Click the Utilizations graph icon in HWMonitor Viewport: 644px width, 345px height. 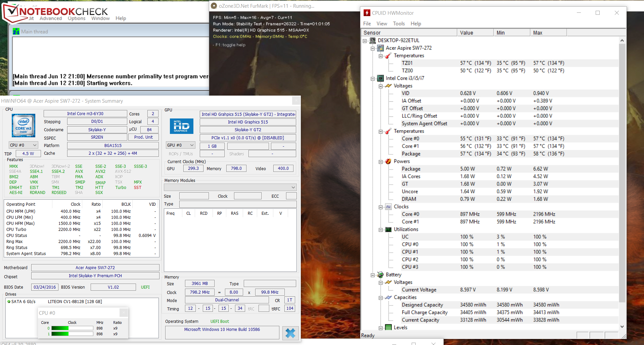(x=388, y=229)
